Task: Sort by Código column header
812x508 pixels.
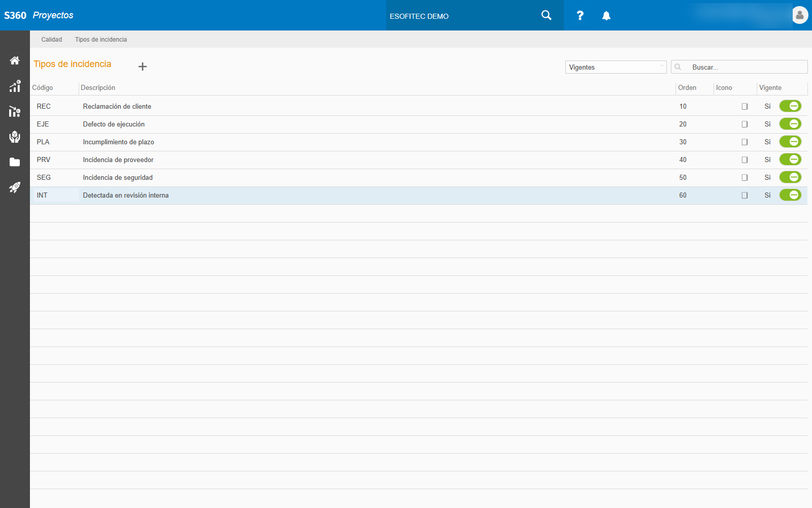Action: pyautogui.click(x=43, y=88)
